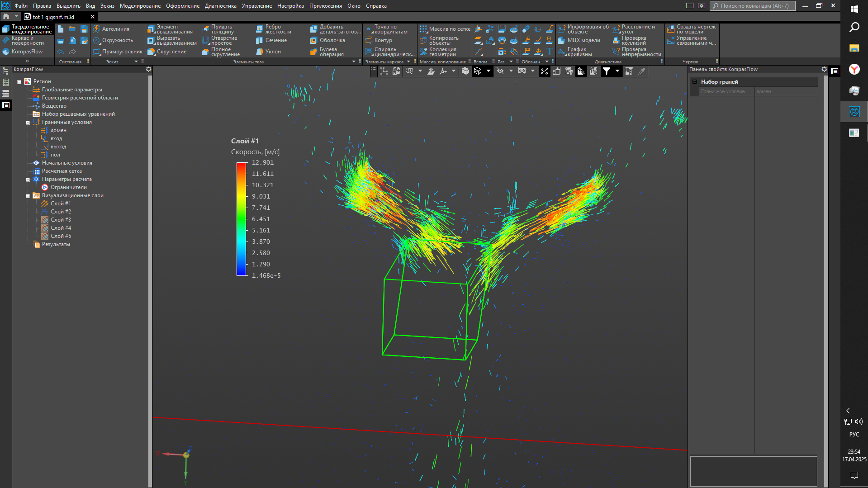This screenshot has height=488, width=868.
Task: Collapse the Визуализационные слои tree node
Action: (28, 196)
